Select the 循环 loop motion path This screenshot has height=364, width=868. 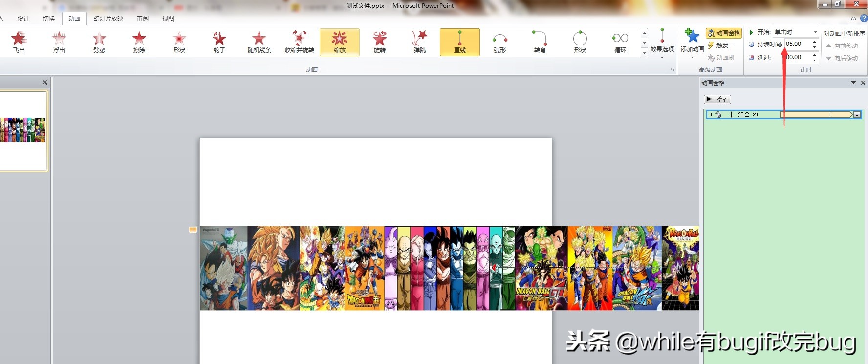pos(620,42)
